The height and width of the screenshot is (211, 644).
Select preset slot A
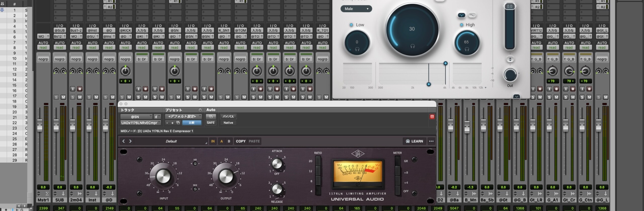click(222, 141)
